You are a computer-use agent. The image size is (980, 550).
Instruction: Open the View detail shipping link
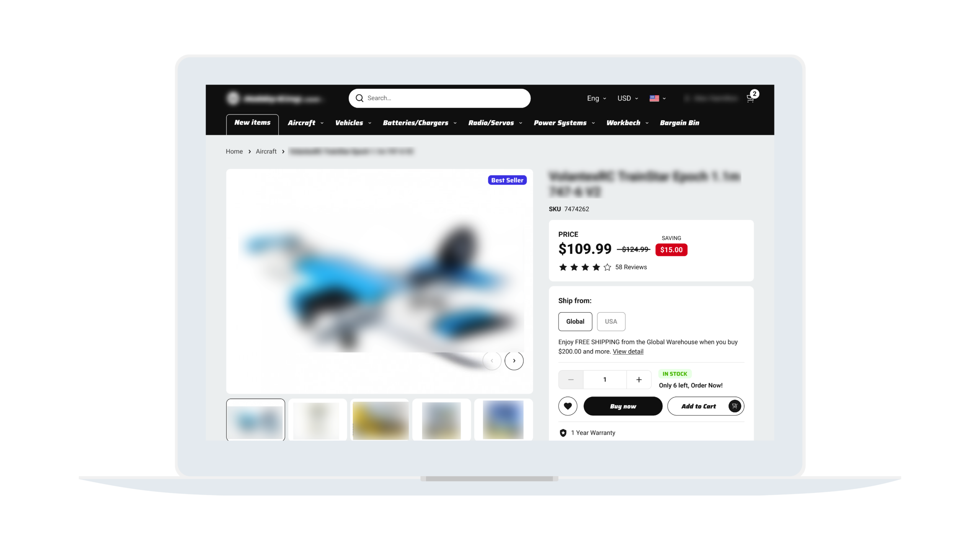[x=628, y=351]
